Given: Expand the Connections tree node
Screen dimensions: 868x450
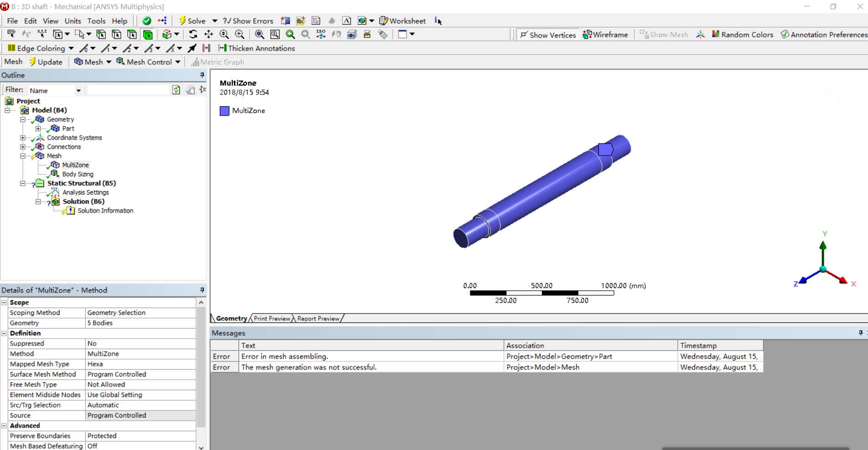Looking at the screenshot, I should pos(22,147).
